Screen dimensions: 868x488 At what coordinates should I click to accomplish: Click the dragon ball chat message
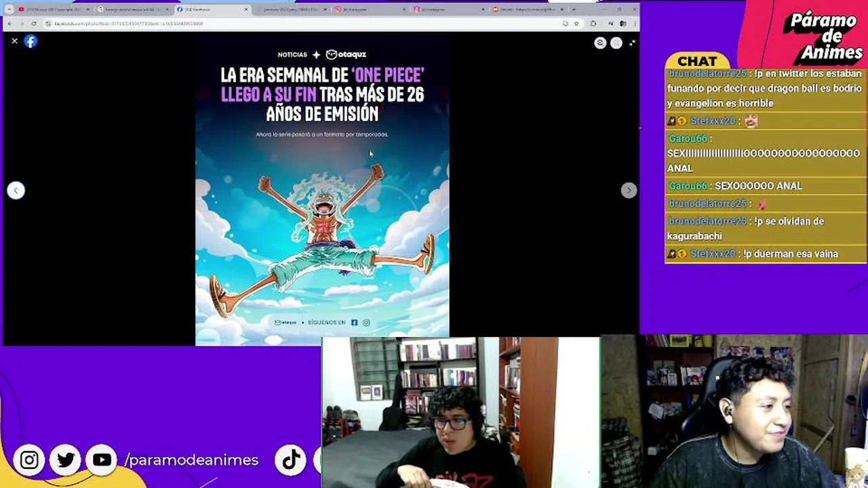[764, 88]
